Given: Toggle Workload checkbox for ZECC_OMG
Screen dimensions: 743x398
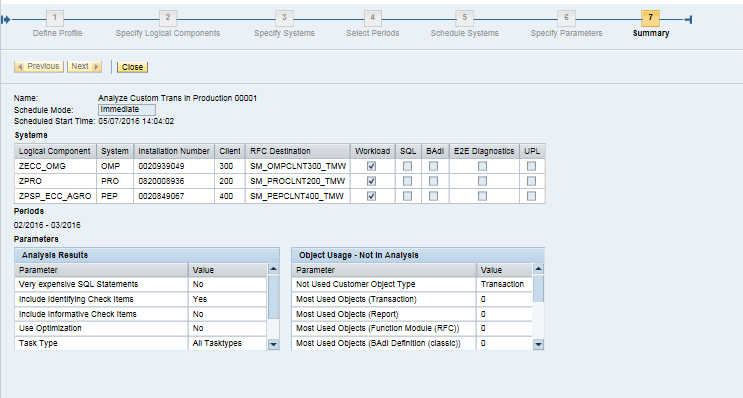Looking at the screenshot, I should pos(372,166).
